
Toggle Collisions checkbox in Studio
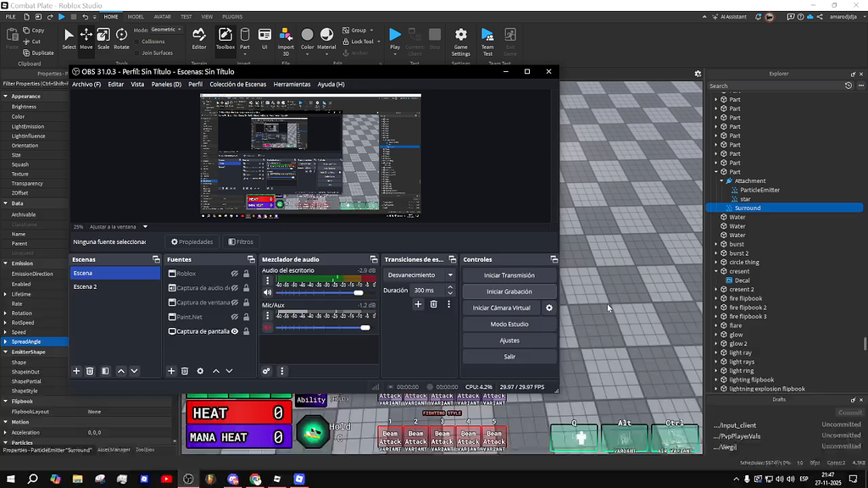click(x=137, y=42)
